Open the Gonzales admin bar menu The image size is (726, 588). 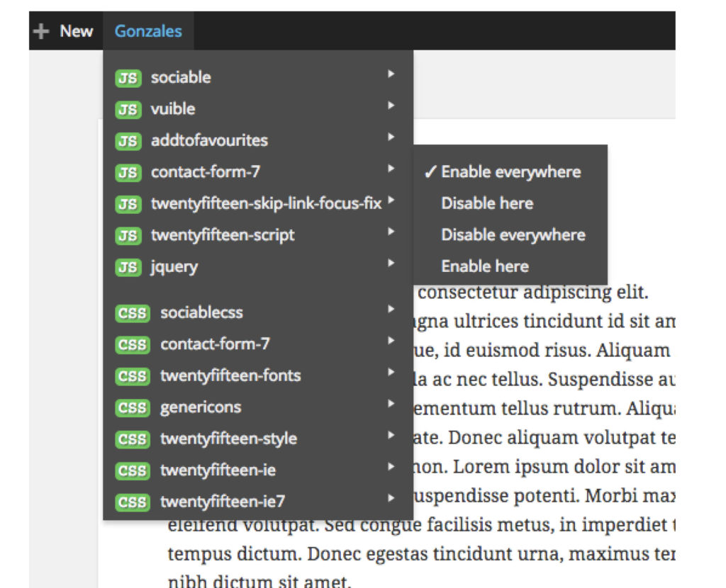148,31
